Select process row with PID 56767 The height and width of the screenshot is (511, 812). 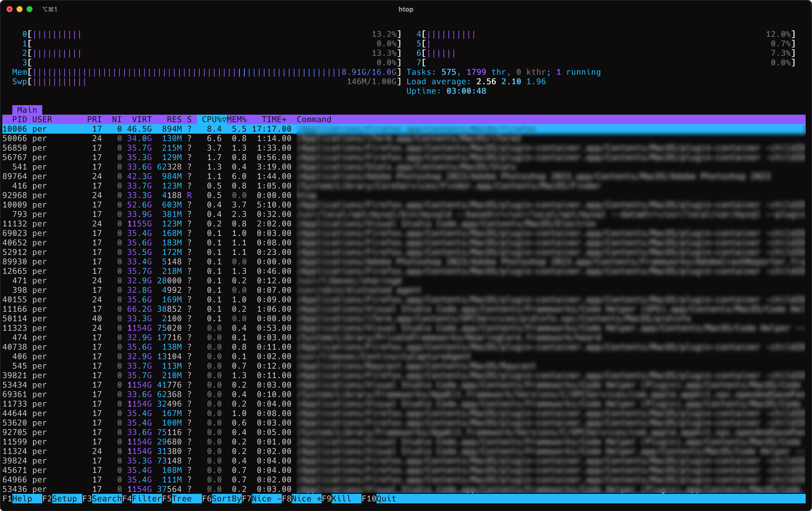[x=404, y=157]
